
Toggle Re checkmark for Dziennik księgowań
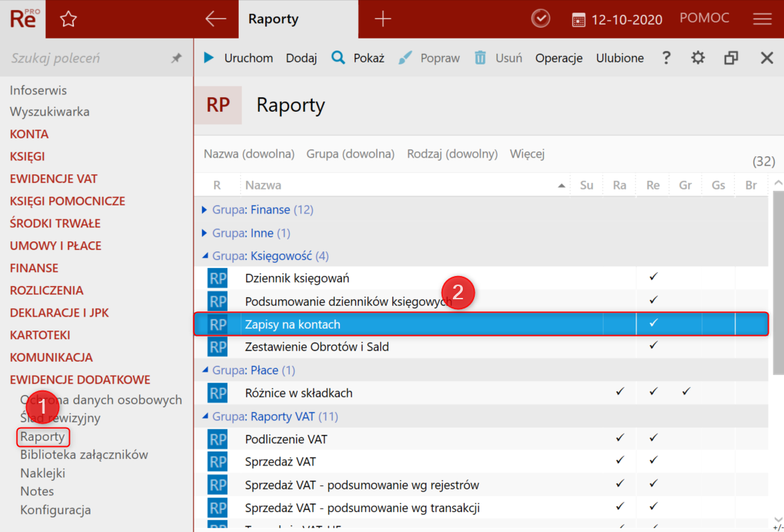(653, 277)
